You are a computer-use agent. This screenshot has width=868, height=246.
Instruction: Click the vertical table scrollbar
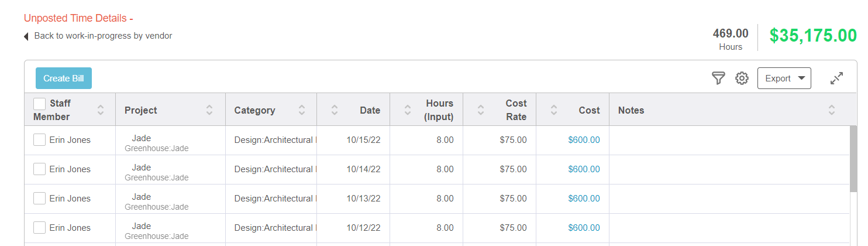pyautogui.click(x=855, y=158)
